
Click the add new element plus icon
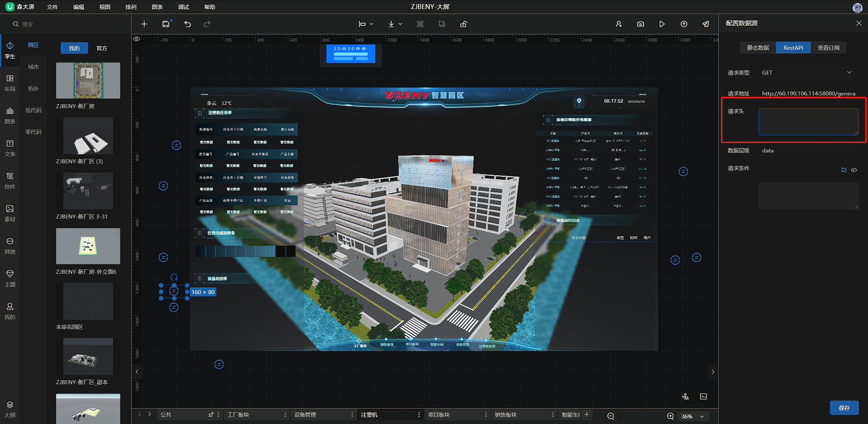tap(144, 24)
